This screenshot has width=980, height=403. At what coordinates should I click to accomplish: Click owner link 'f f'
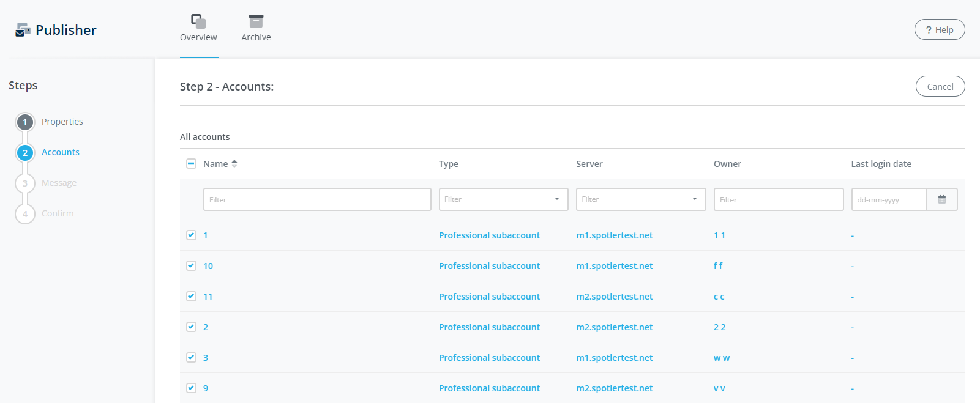[718, 266]
